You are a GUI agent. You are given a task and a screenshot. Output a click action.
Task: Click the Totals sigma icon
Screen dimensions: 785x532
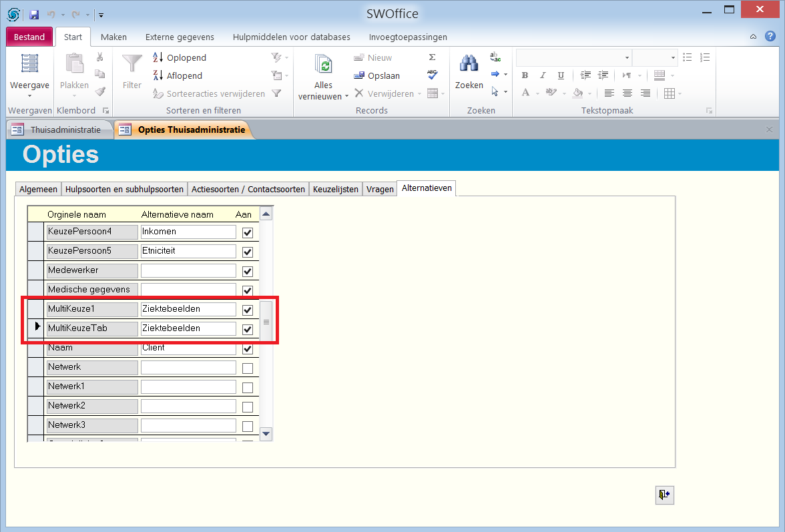click(432, 57)
